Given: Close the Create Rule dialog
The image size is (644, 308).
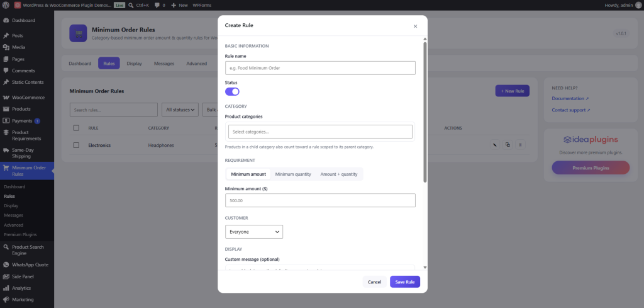Looking at the screenshot, I should pyautogui.click(x=415, y=26).
